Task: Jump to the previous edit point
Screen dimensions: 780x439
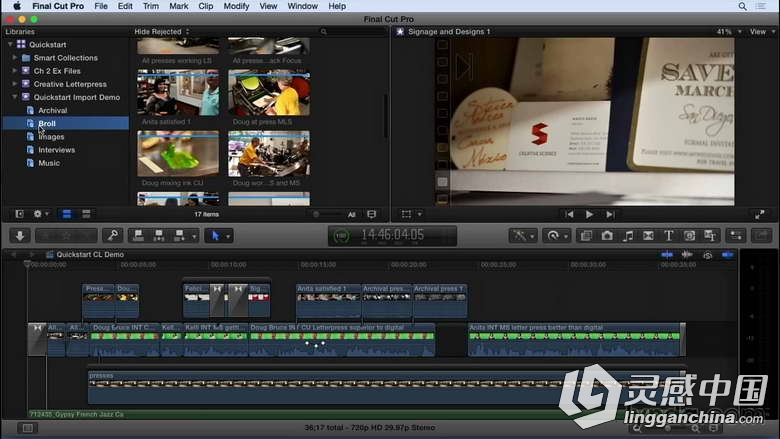Action: click(569, 214)
